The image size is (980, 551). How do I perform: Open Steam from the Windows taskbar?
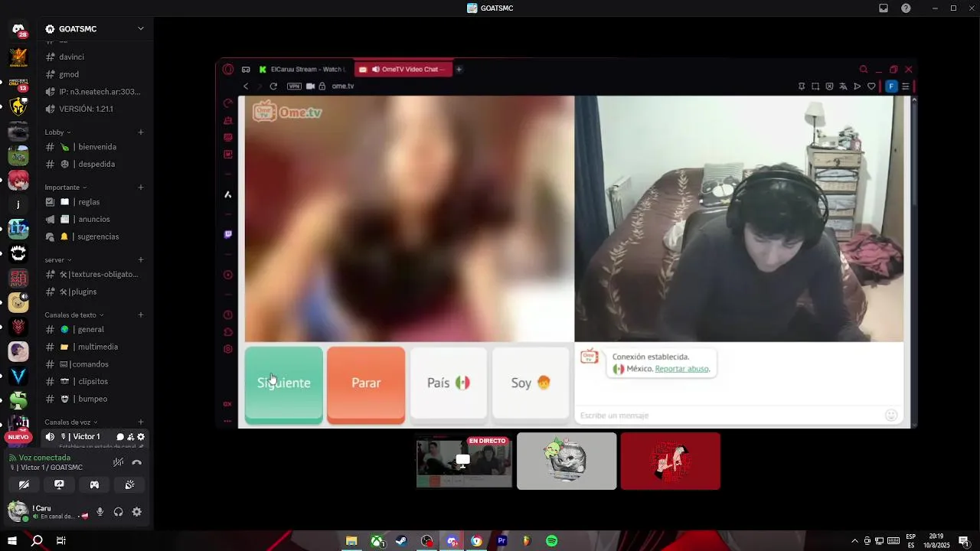[x=401, y=541]
